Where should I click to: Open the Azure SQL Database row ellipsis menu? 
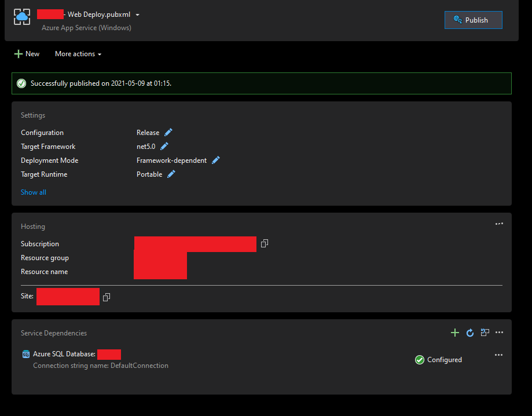click(499, 355)
